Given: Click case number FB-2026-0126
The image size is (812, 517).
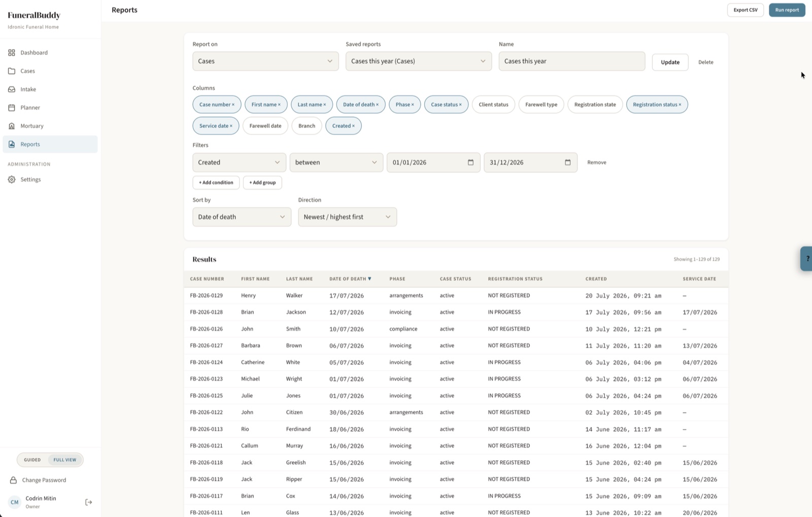Looking at the screenshot, I should 206,329.
